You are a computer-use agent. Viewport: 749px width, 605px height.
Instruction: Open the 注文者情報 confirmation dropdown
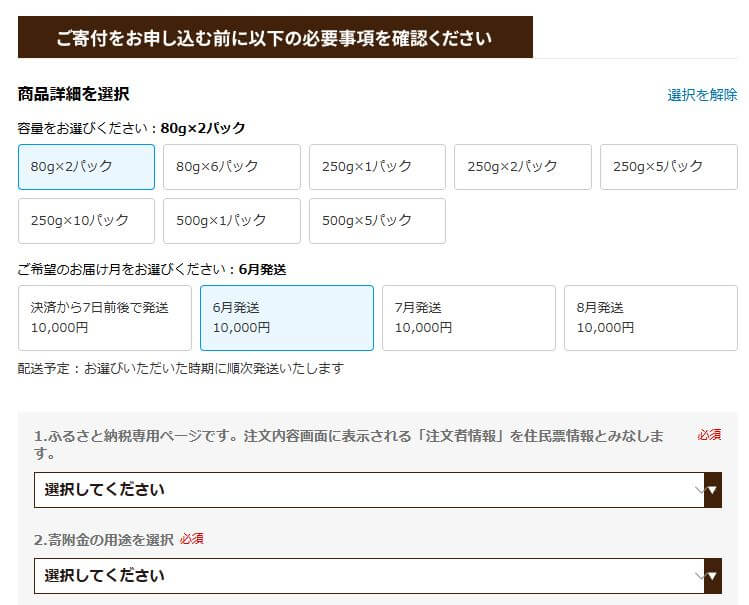click(378, 490)
